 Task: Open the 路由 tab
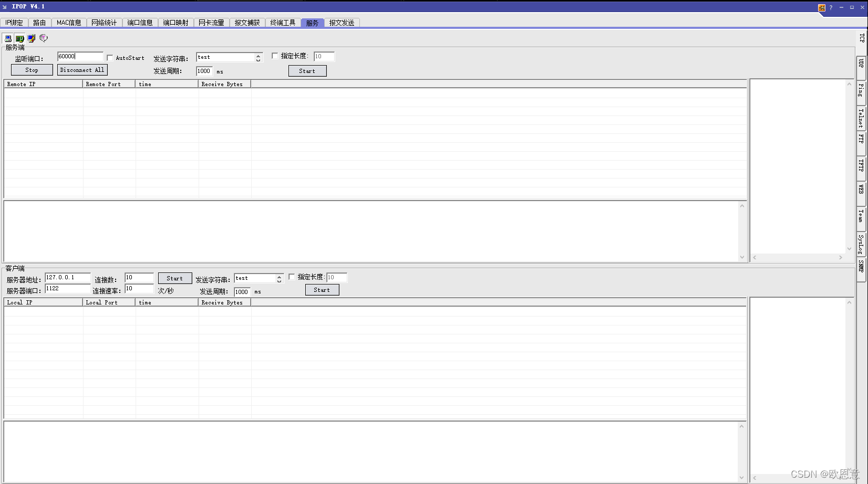pos(39,23)
